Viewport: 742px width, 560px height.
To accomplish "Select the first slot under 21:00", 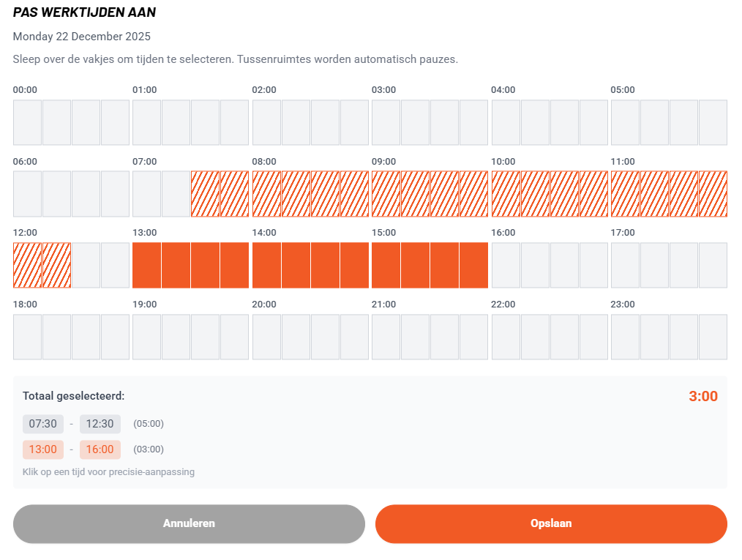I will click(386, 337).
